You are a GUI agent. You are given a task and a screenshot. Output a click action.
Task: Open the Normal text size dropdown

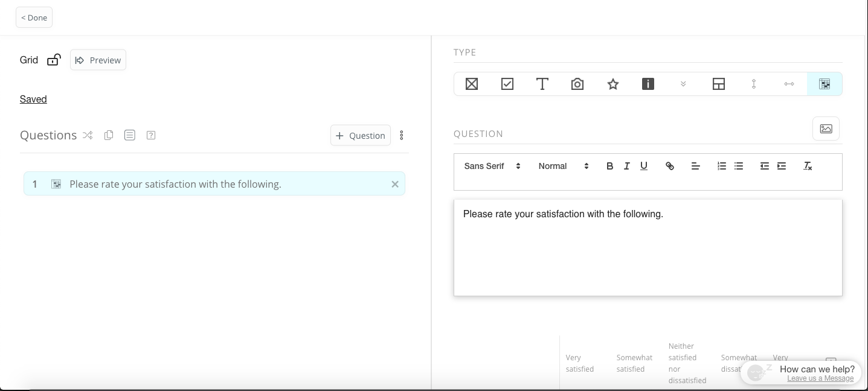[563, 166]
